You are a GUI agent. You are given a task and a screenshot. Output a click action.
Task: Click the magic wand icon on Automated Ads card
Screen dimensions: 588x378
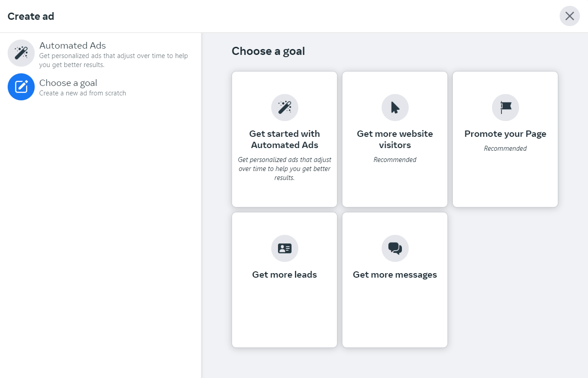pyautogui.click(x=284, y=108)
